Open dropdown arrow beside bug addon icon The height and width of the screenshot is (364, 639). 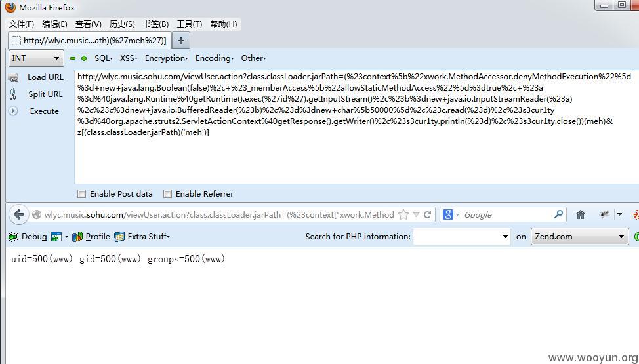point(619,214)
